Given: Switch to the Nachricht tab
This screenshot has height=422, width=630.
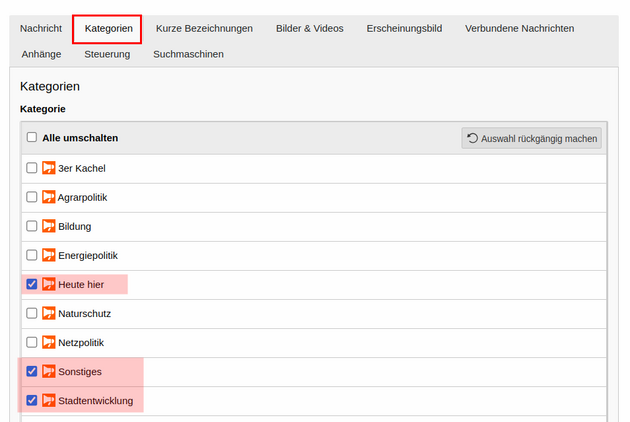Looking at the screenshot, I should [x=41, y=29].
